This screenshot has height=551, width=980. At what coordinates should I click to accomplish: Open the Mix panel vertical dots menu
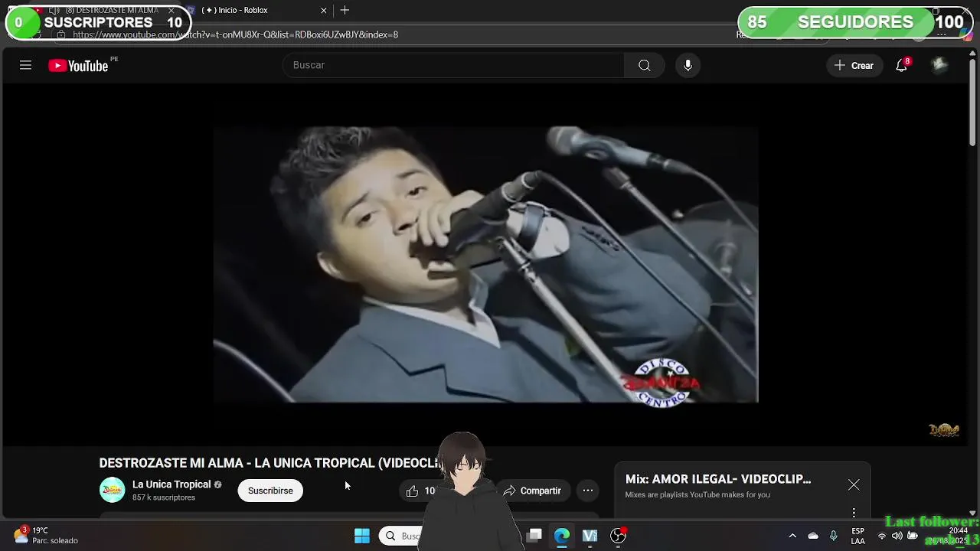pos(854,513)
